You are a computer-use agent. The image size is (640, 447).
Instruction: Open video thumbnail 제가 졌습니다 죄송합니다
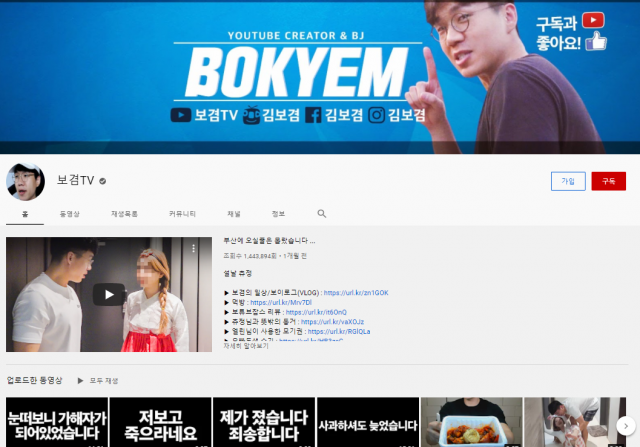tap(264, 422)
